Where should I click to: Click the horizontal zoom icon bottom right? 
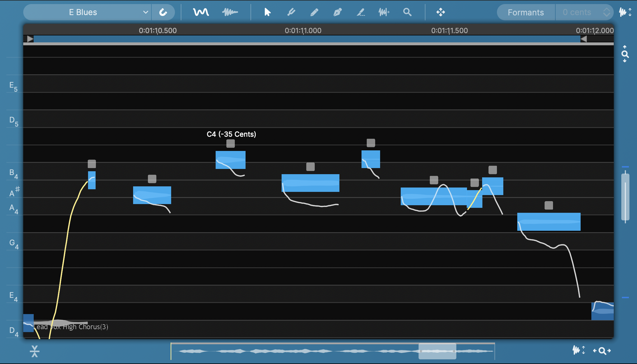pos(602,351)
